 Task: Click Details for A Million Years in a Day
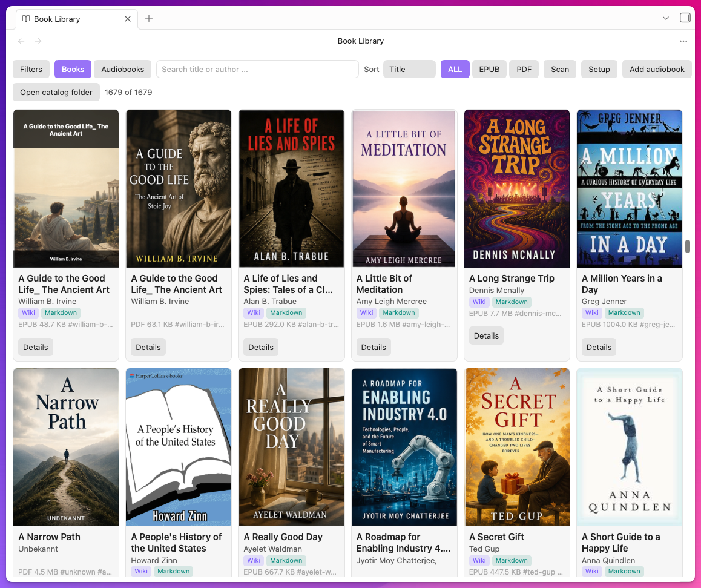[x=599, y=347]
